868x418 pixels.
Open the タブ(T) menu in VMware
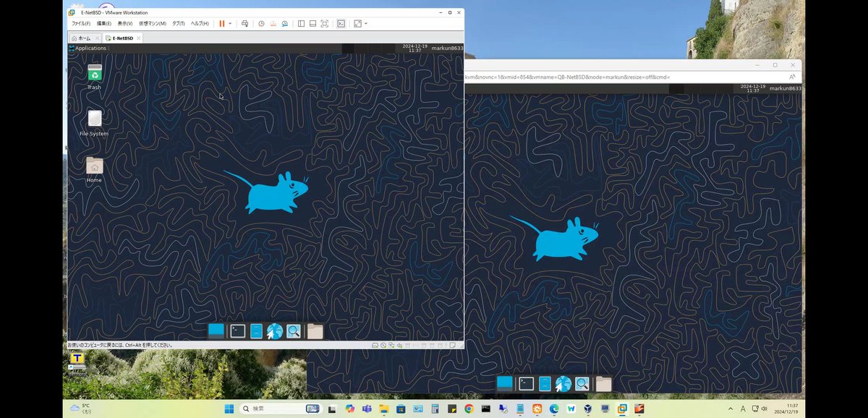click(x=178, y=23)
